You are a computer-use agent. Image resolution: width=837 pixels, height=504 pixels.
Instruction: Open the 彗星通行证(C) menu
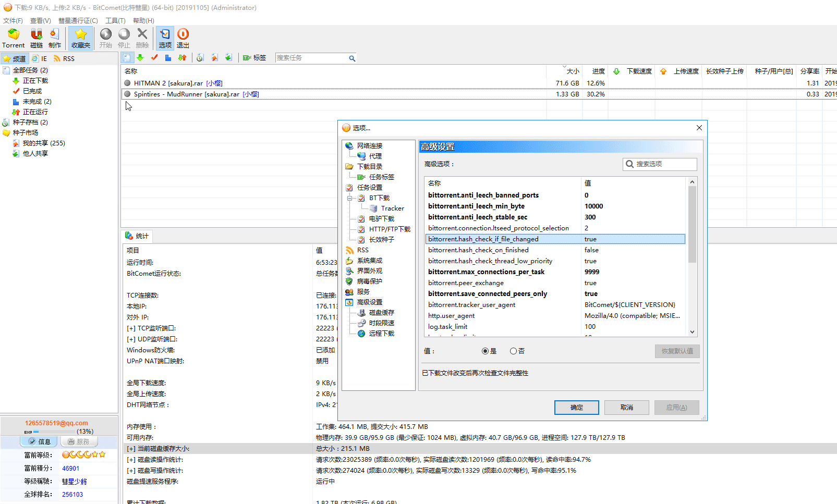click(x=78, y=21)
